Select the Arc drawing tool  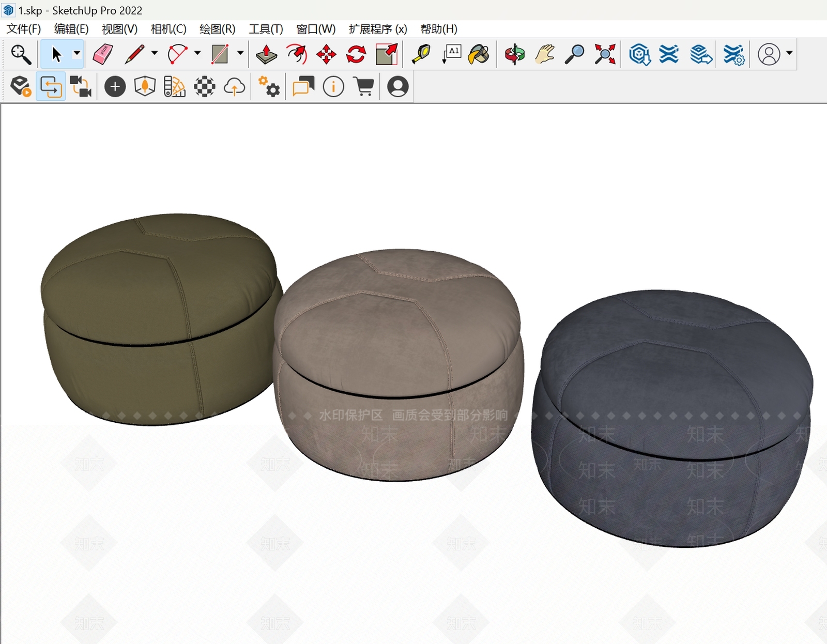pyautogui.click(x=177, y=54)
